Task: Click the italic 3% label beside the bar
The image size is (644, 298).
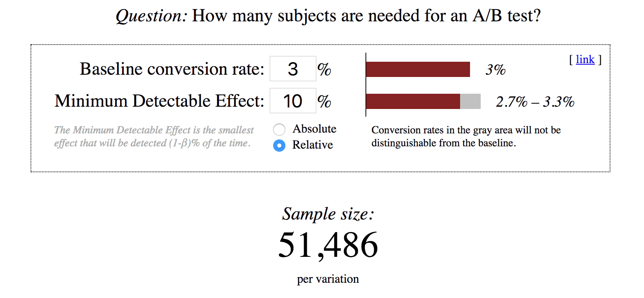Action: [495, 70]
